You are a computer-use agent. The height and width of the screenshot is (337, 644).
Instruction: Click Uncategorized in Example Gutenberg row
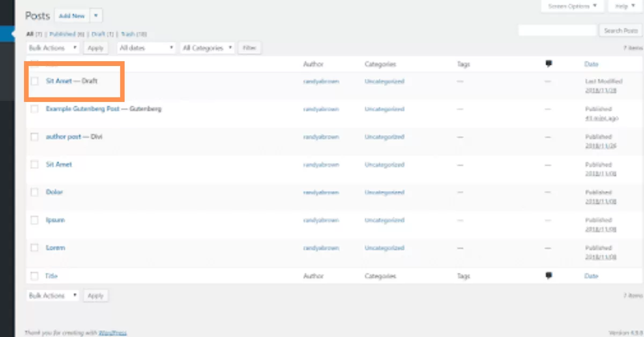click(384, 109)
